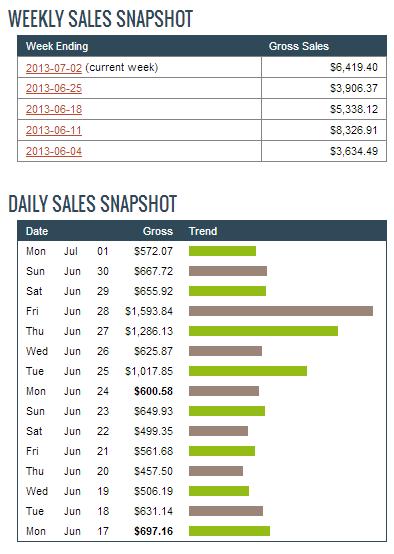
Task: Click the bold $697.16 gross amount
Action: (153, 531)
